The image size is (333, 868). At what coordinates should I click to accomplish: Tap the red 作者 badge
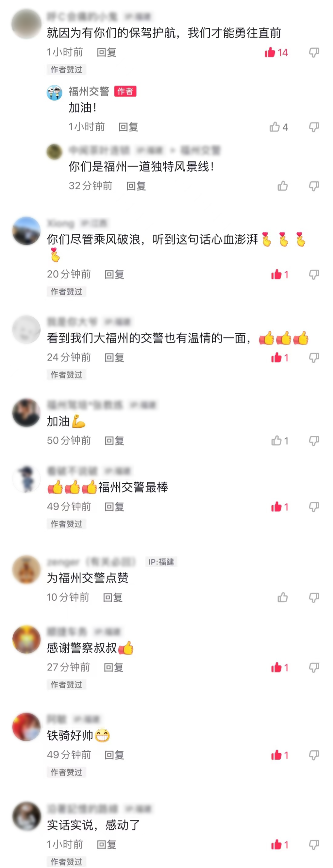coord(125,91)
